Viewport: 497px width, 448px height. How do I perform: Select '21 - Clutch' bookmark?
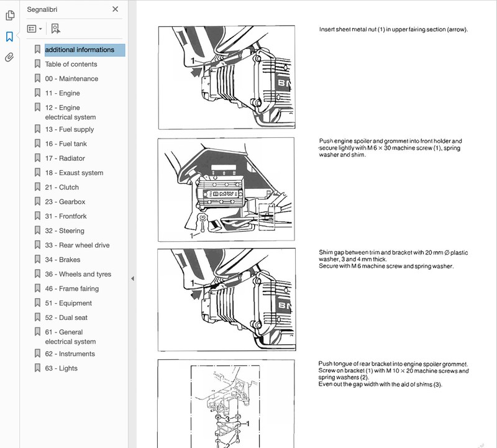[x=62, y=188]
